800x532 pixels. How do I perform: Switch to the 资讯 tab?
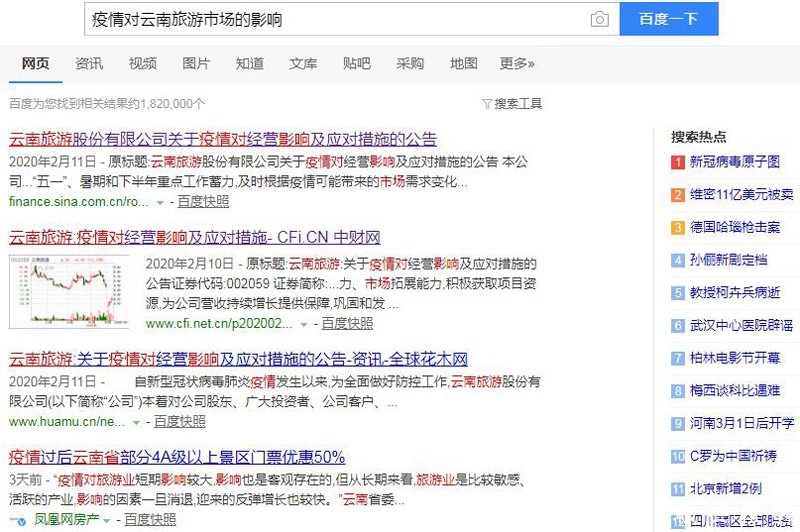click(89, 63)
